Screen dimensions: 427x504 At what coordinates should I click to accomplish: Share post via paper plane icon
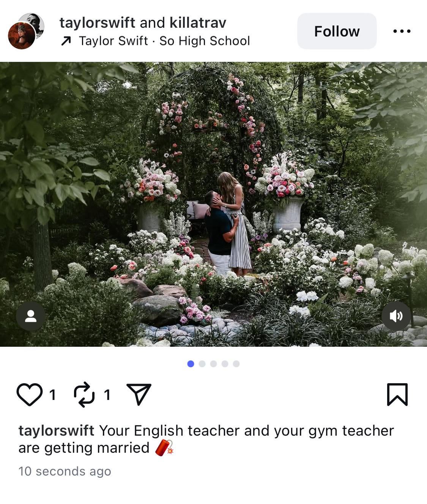coord(139,394)
